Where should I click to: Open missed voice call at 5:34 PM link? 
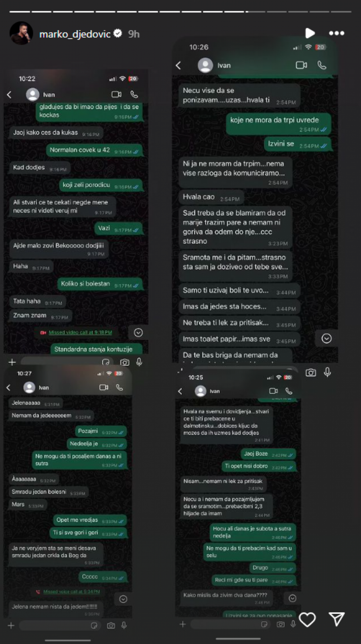[71, 591]
